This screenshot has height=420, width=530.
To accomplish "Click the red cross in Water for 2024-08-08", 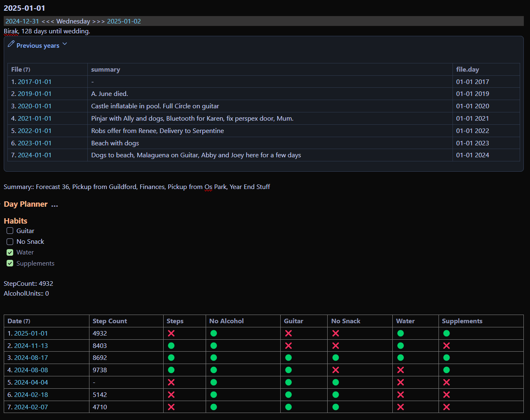I will (400, 370).
